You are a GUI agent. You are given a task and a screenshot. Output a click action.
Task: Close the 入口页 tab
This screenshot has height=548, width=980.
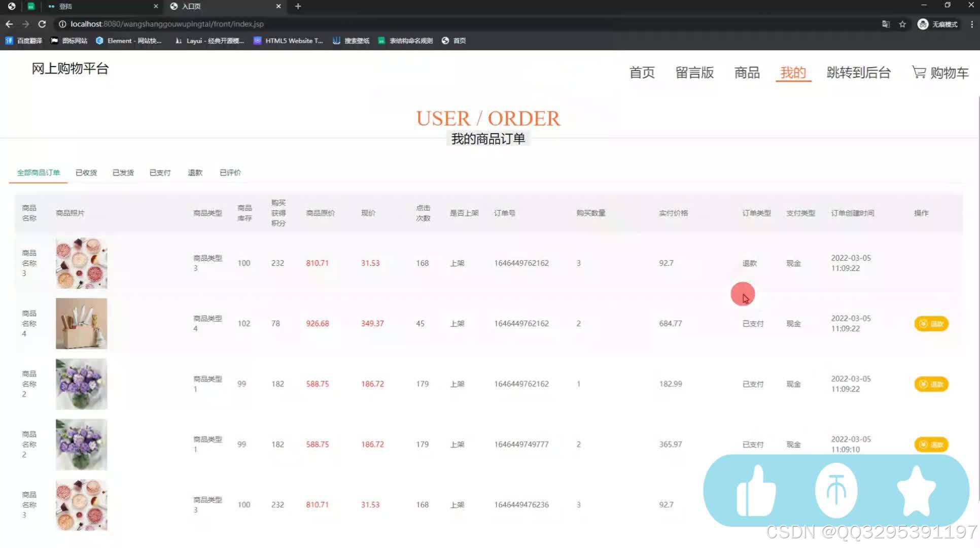pos(278,6)
